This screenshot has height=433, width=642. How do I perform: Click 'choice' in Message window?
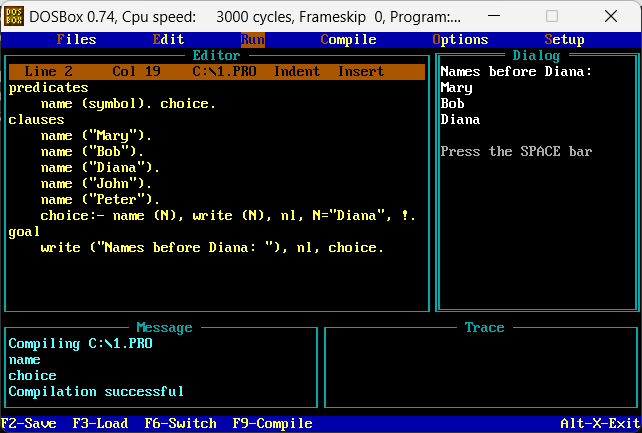[32, 376]
